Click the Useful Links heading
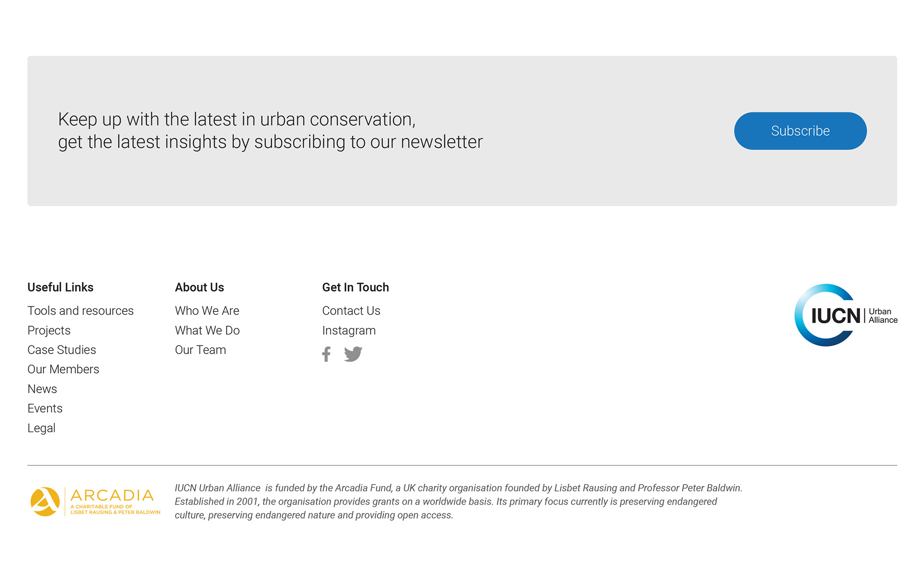Viewport: 924px width, 576px height. [x=61, y=287]
